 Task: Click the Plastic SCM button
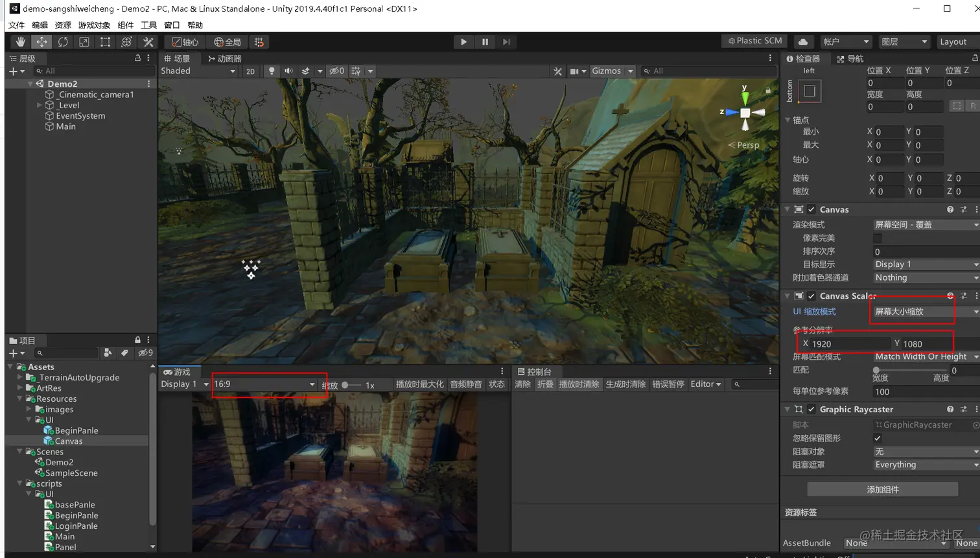pyautogui.click(x=754, y=41)
